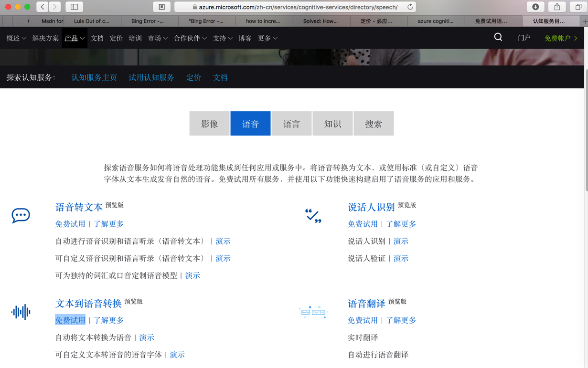Open the 语音翻译 heading link
Image resolution: width=588 pixels, height=368 pixels.
(366, 304)
